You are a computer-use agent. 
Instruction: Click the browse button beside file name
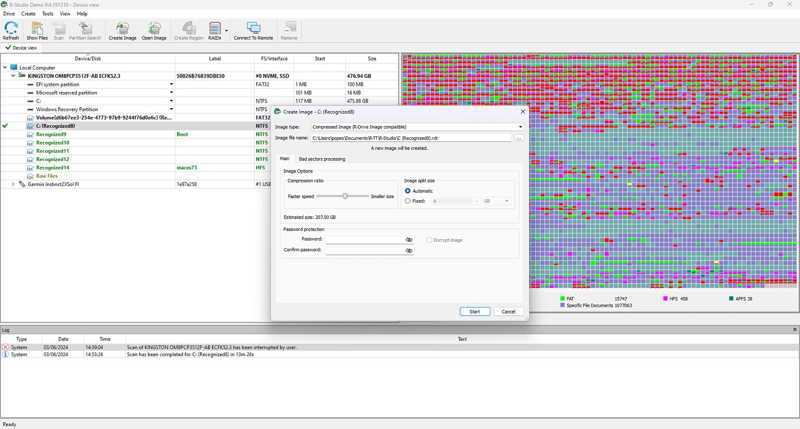coord(519,138)
